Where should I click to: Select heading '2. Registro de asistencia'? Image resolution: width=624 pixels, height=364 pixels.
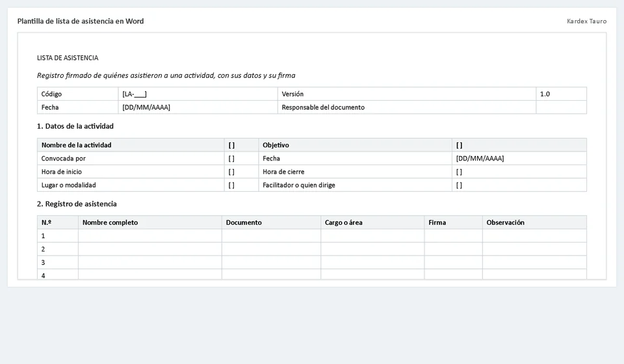[x=77, y=203]
